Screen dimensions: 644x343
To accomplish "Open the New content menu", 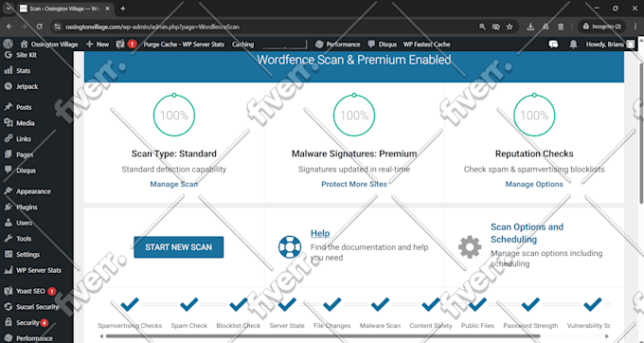I will pos(98,45).
